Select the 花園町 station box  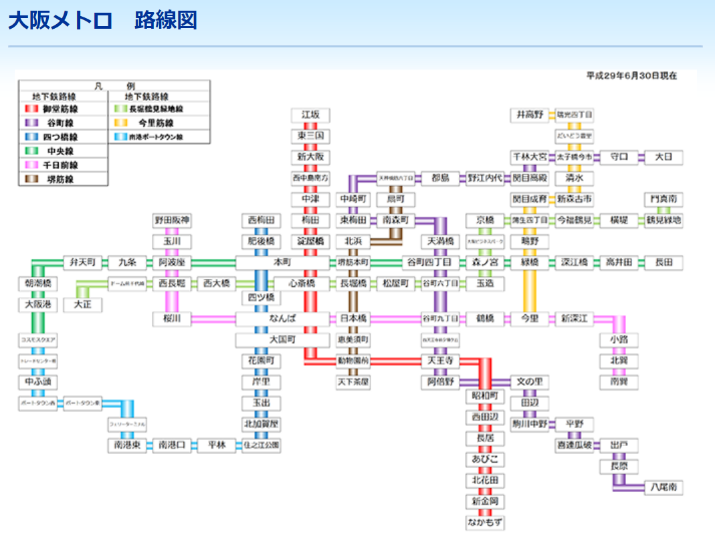pyautogui.click(x=261, y=361)
